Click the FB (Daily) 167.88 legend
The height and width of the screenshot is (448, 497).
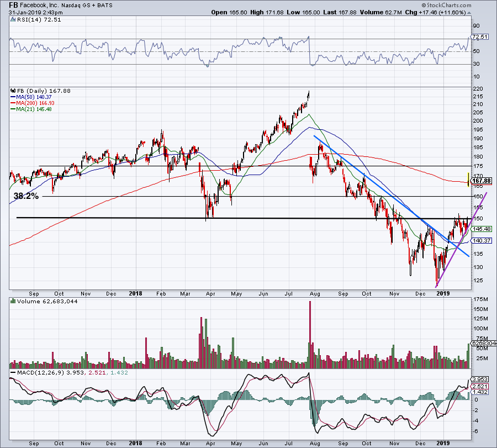44,91
